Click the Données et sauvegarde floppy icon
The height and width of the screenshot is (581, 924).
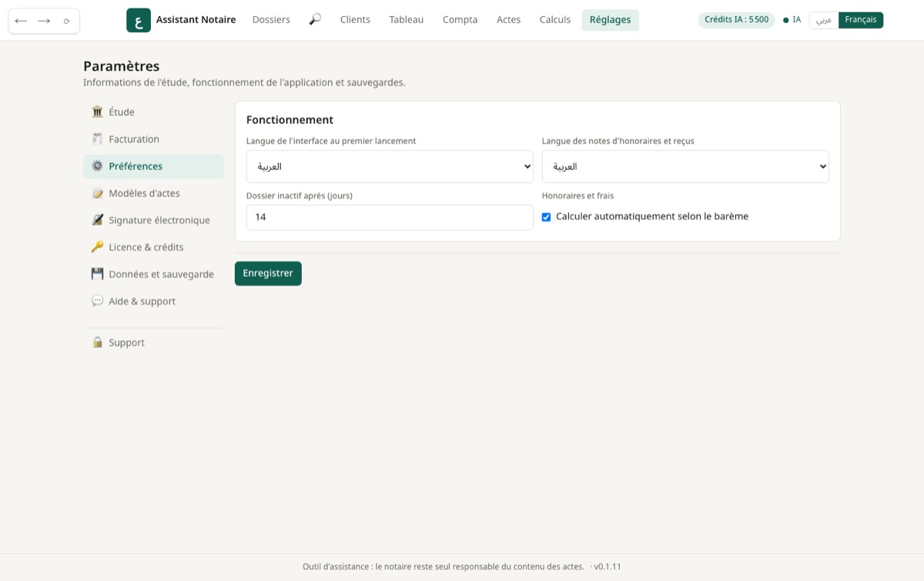97,274
